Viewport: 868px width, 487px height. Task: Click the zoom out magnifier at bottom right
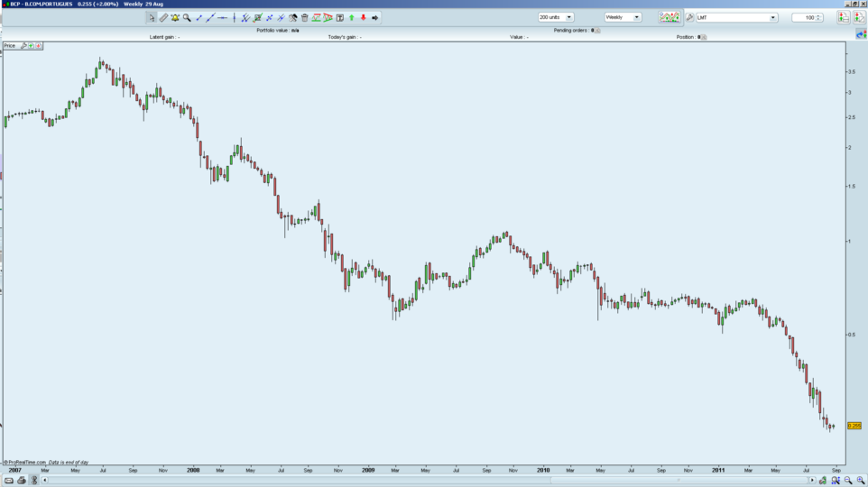click(848, 481)
